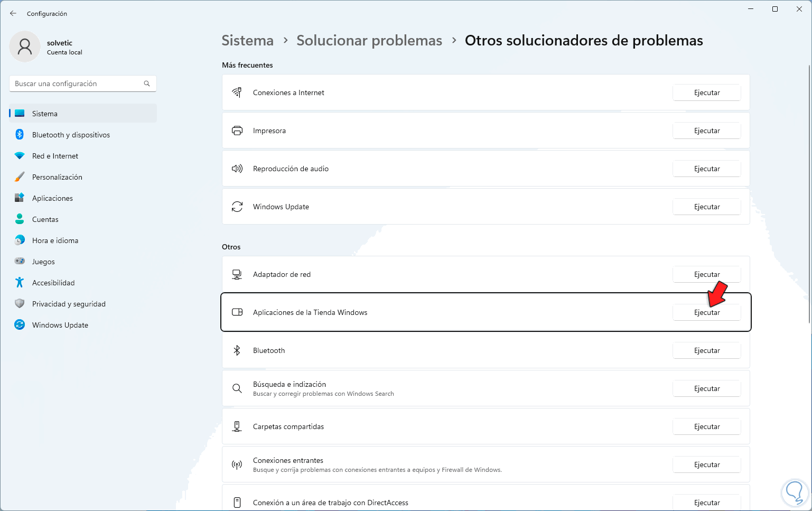Run the Aplicaciones de la Tienda Windows troubleshooter
Viewport: 812px width, 511px height.
706,312
